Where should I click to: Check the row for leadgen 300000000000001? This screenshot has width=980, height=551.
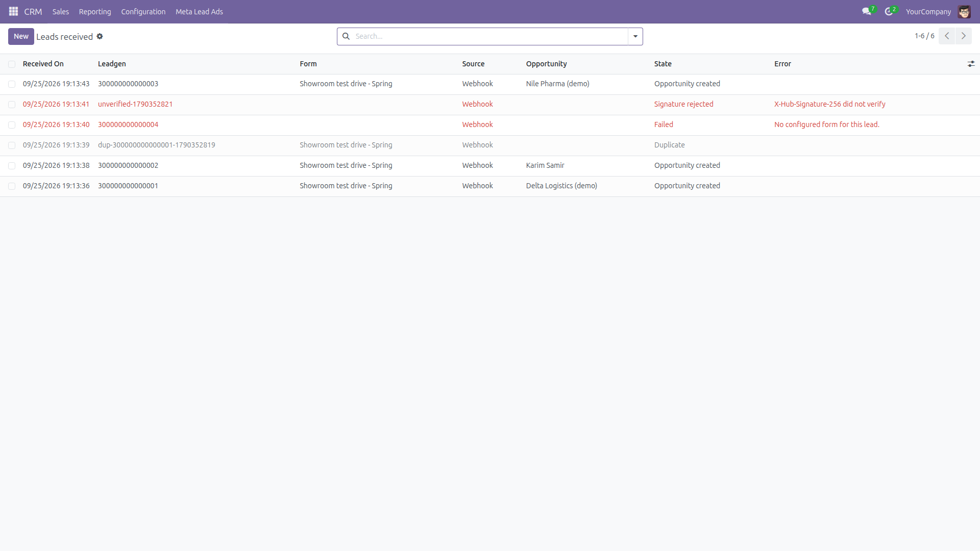click(12, 186)
